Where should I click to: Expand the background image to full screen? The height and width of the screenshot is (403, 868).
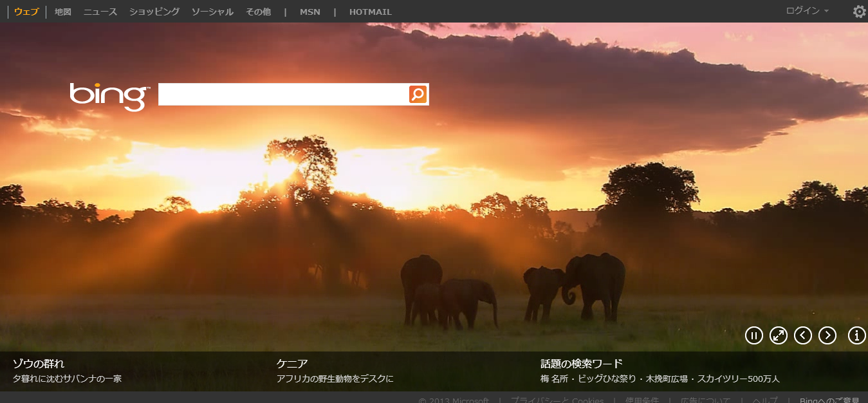coord(779,335)
